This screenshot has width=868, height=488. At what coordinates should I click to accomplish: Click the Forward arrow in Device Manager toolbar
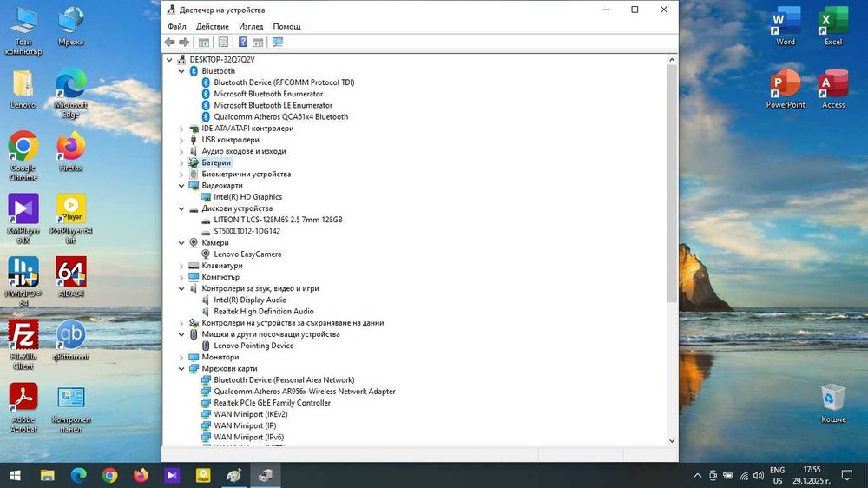184,42
